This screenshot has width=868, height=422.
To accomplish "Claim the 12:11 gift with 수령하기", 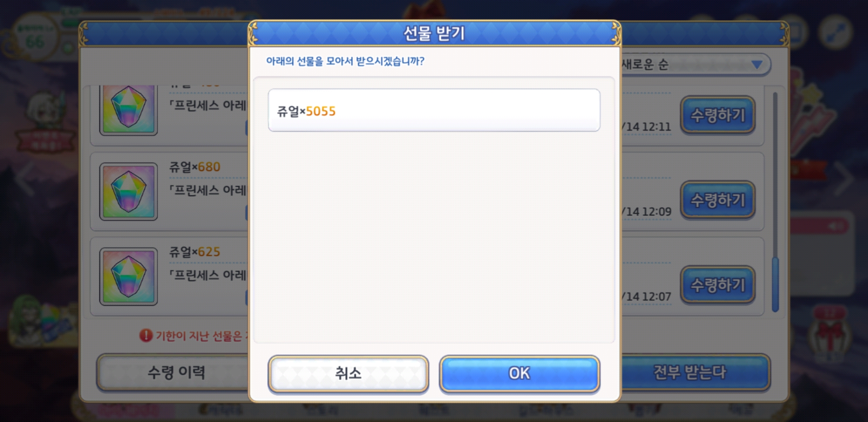I will [x=717, y=115].
